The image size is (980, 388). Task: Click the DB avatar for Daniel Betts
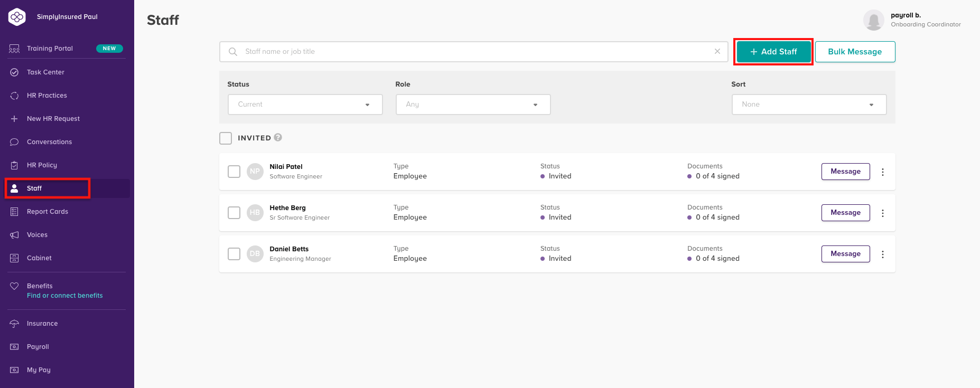coord(255,254)
